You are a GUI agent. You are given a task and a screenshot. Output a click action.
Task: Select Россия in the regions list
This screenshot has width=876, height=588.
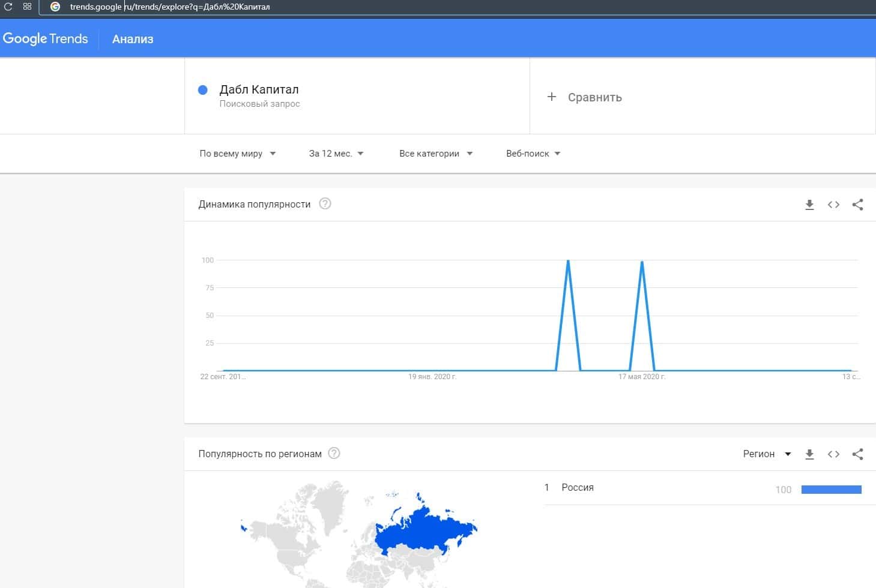[578, 488]
